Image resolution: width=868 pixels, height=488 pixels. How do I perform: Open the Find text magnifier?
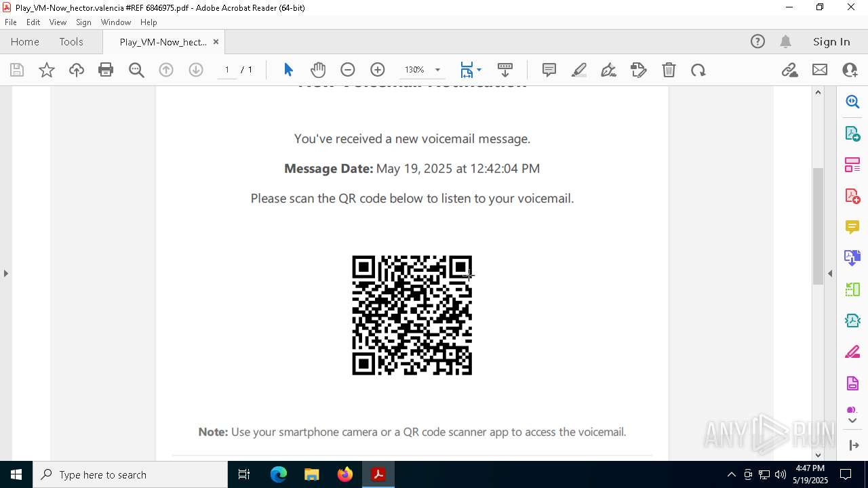click(136, 70)
